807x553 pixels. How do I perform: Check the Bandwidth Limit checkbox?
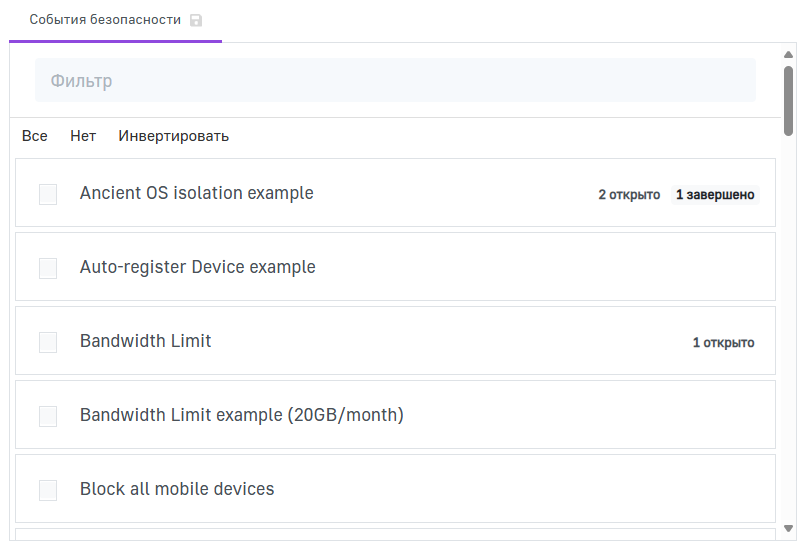click(x=48, y=342)
